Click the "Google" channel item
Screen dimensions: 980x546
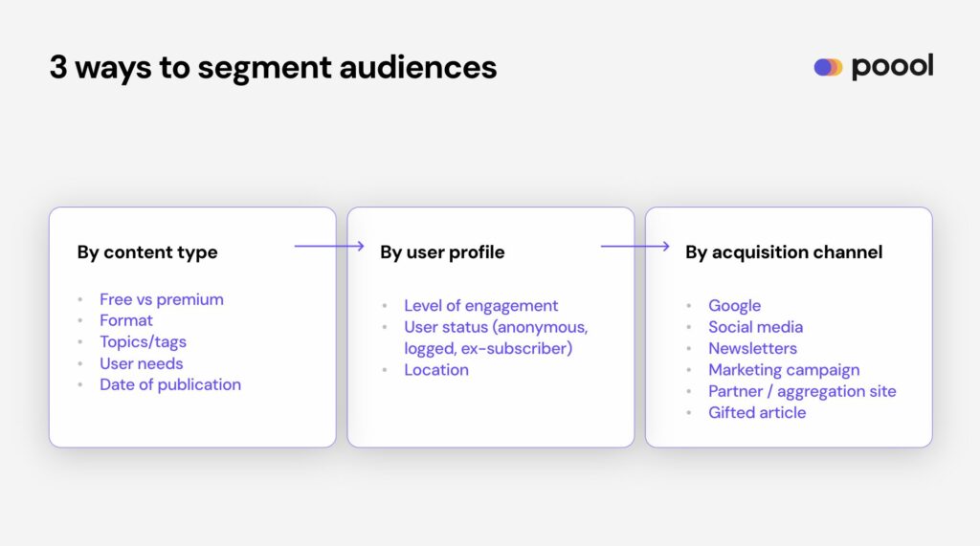(734, 306)
